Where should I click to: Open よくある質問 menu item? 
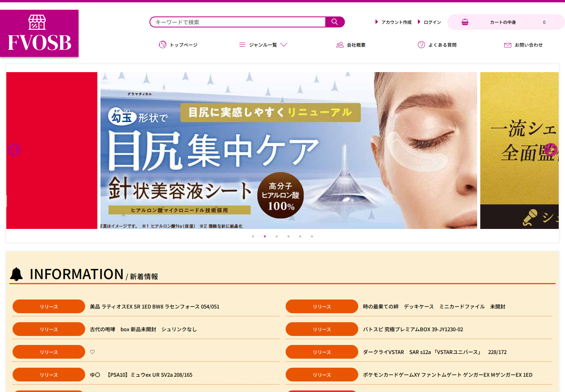(x=443, y=45)
